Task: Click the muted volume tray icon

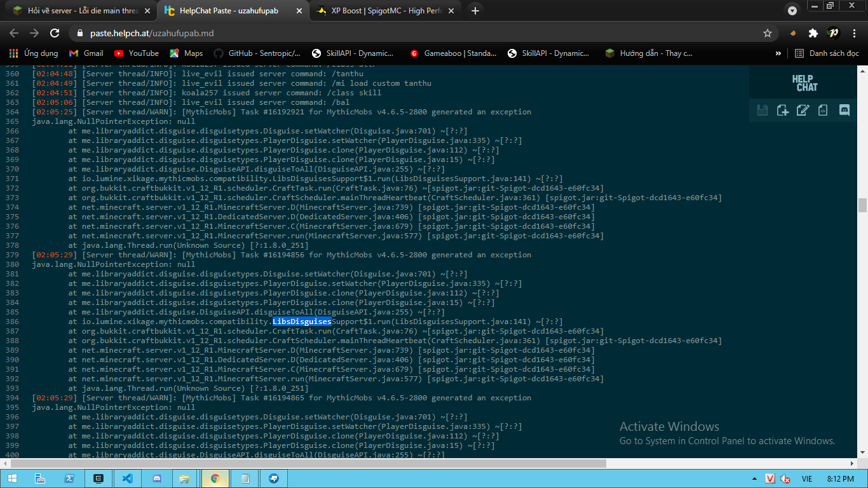Action: click(x=785, y=478)
